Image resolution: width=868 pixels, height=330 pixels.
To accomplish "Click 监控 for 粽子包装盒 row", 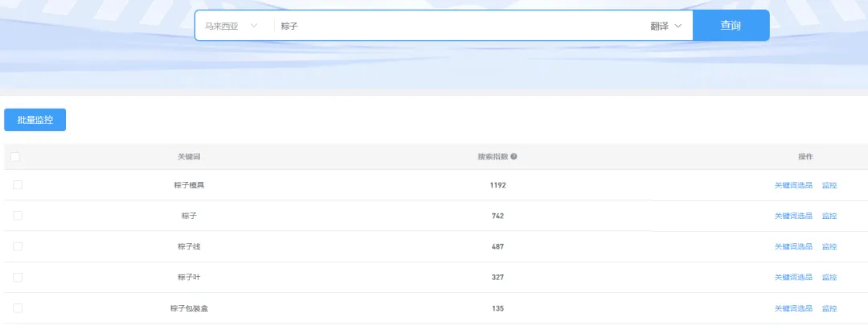I will point(829,308).
